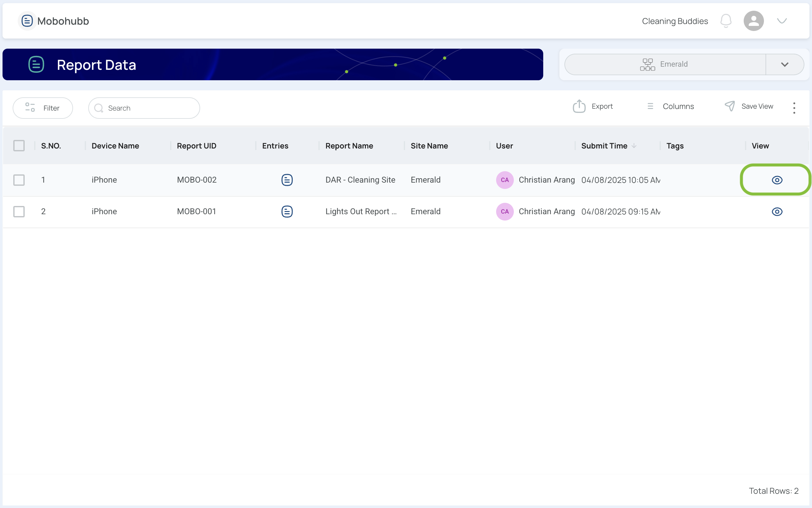
Task: Click the Save View paper plane icon
Action: (729, 106)
